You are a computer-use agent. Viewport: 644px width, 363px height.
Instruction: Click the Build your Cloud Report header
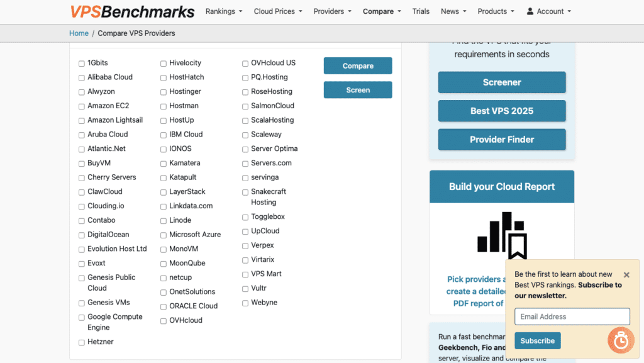[x=502, y=187]
